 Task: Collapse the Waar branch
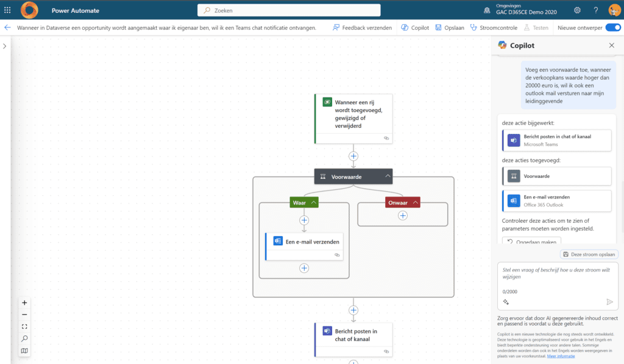pyautogui.click(x=314, y=203)
